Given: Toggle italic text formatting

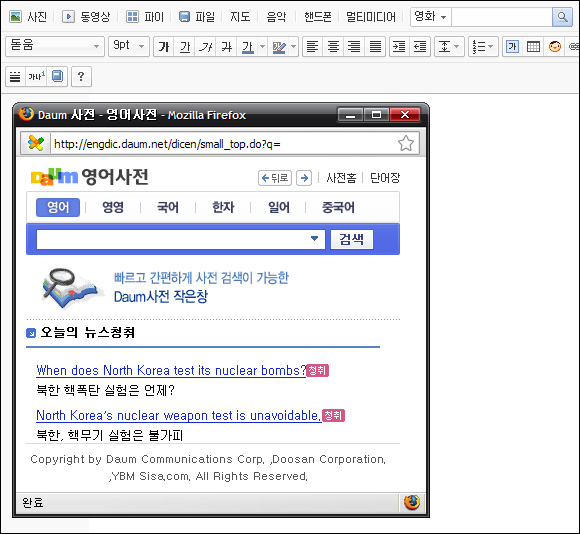Looking at the screenshot, I should (x=205, y=47).
